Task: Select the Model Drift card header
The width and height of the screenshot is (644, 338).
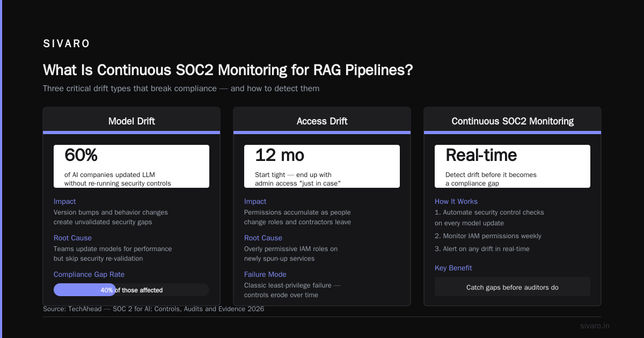Action: tap(131, 121)
